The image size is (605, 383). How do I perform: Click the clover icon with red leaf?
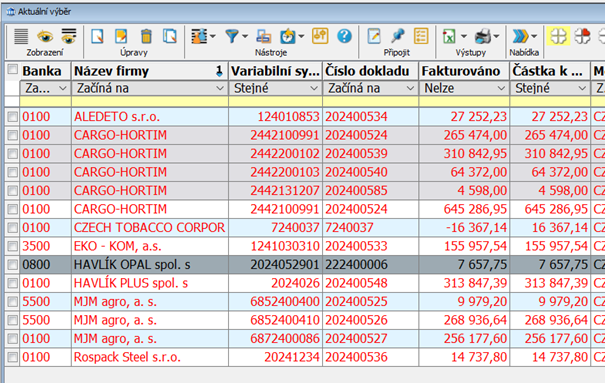pyautogui.click(x=582, y=36)
